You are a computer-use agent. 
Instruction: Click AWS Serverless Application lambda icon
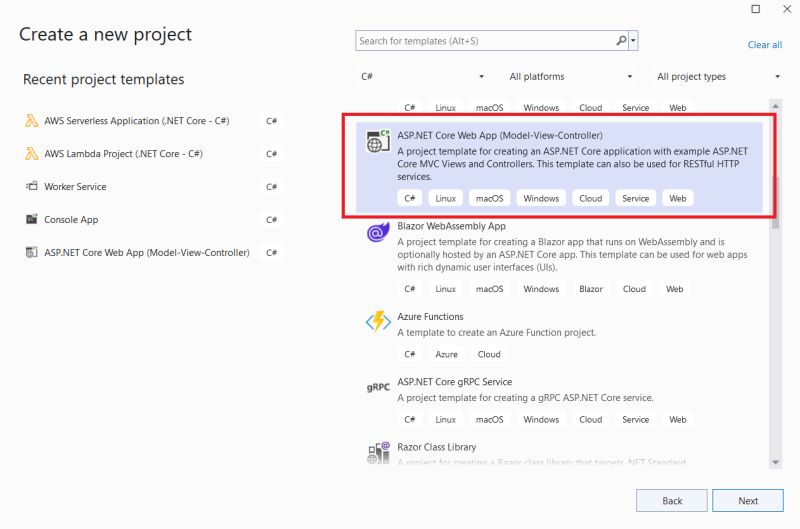[x=32, y=121]
